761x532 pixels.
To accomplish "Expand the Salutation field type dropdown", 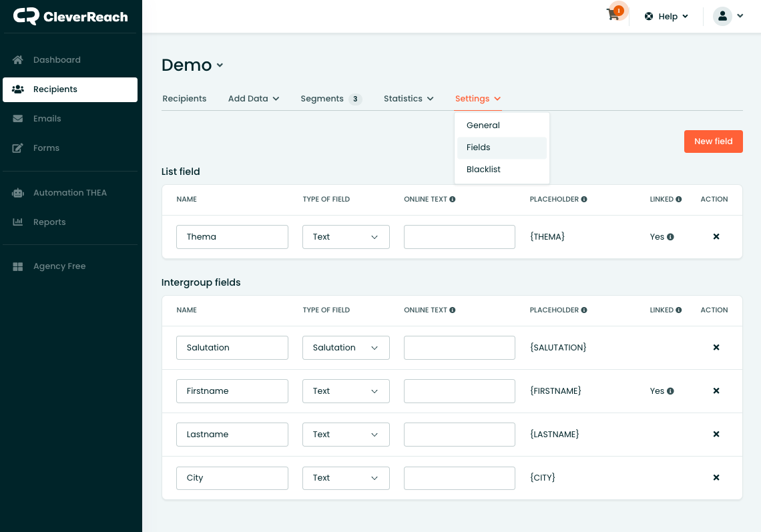I will pyautogui.click(x=346, y=347).
